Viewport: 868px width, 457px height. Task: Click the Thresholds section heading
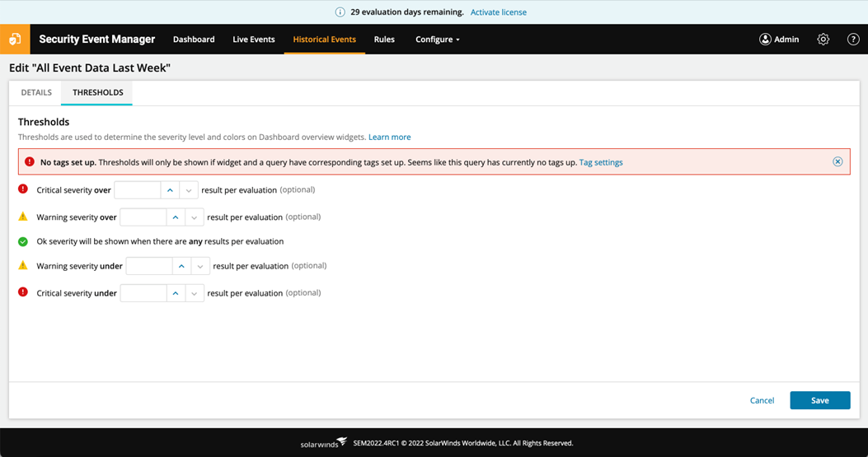pyautogui.click(x=44, y=122)
